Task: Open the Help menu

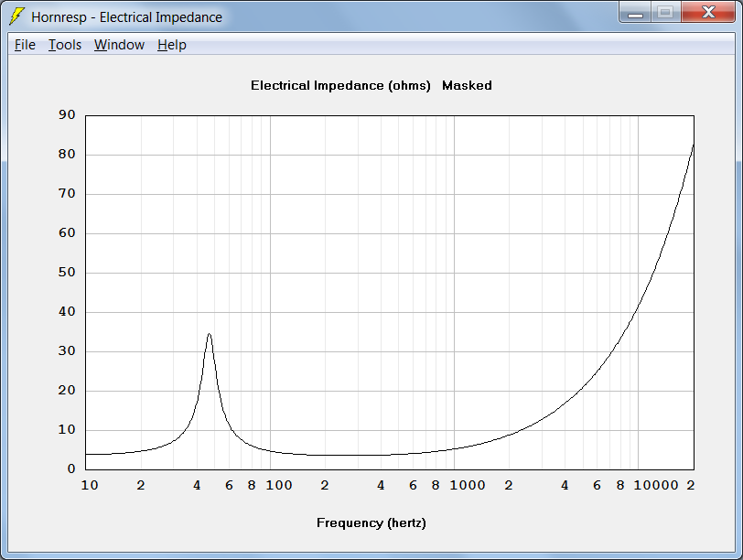Action: click(x=171, y=45)
